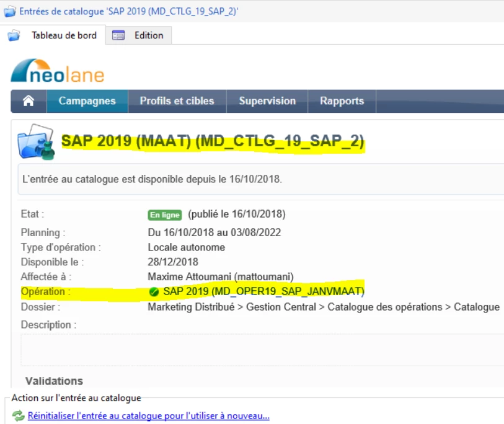Image resolution: width=504 pixels, height=424 pixels.
Task: Click the date '28/12/2018' beside Disponible le
Action: coord(173,262)
